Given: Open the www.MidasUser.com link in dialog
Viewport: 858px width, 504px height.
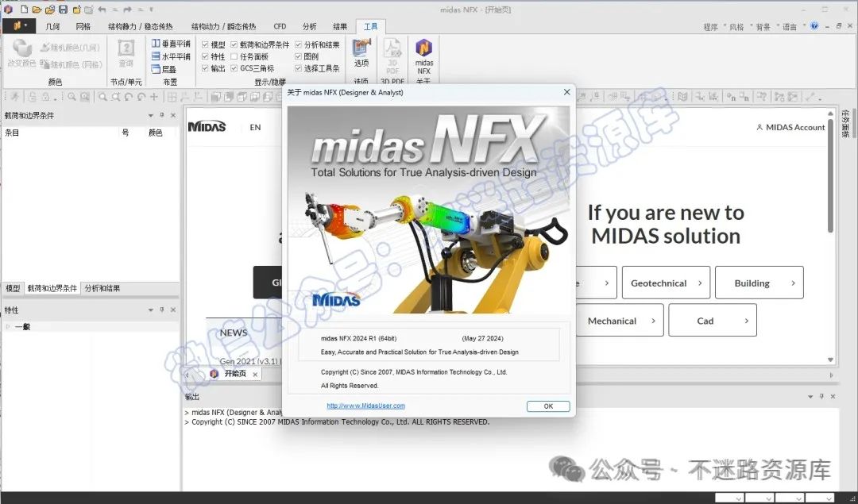Looking at the screenshot, I should [365, 406].
